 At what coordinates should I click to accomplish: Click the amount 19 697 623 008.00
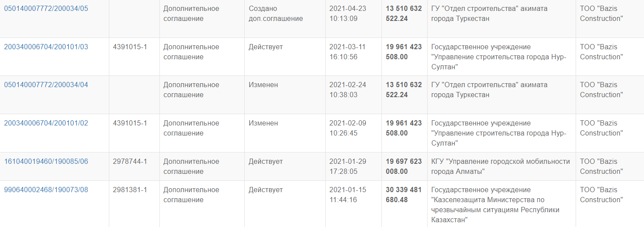click(x=404, y=166)
